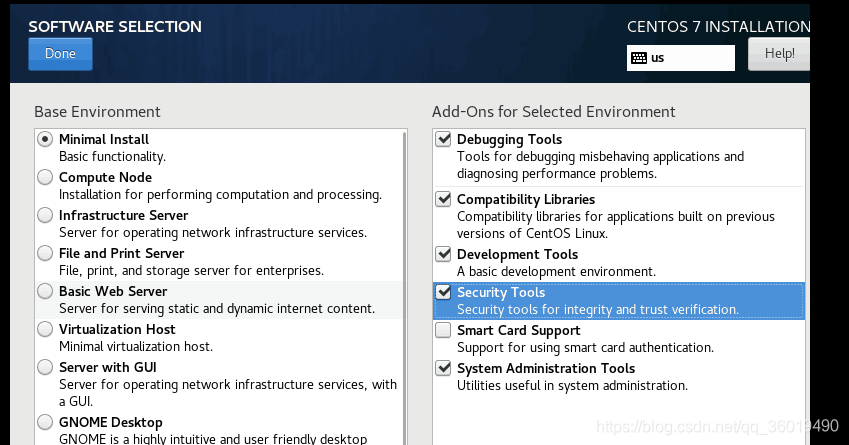Viewport: 849px width, 445px height.
Task: Uncheck the Debugging Tools checkbox
Action: point(444,140)
